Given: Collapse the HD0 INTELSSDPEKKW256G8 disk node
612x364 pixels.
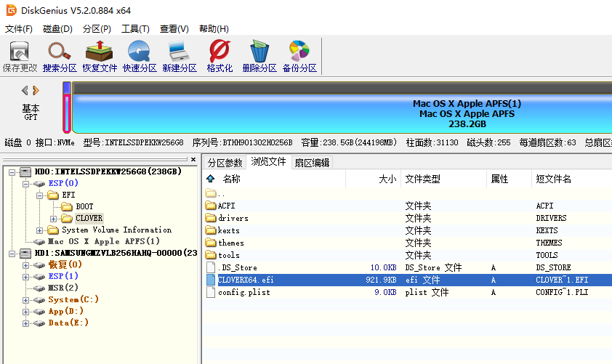Looking at the screenshot, I should tap(12, 172).
